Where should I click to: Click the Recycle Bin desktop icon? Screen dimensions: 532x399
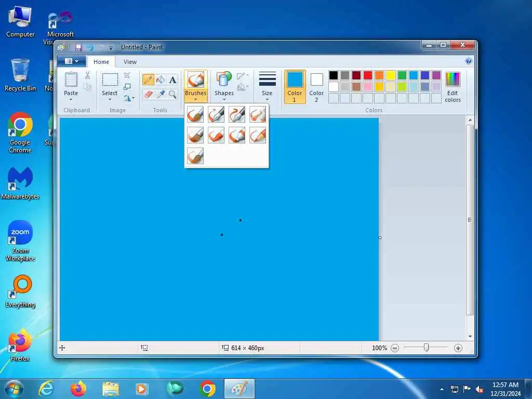click(20, 75)
